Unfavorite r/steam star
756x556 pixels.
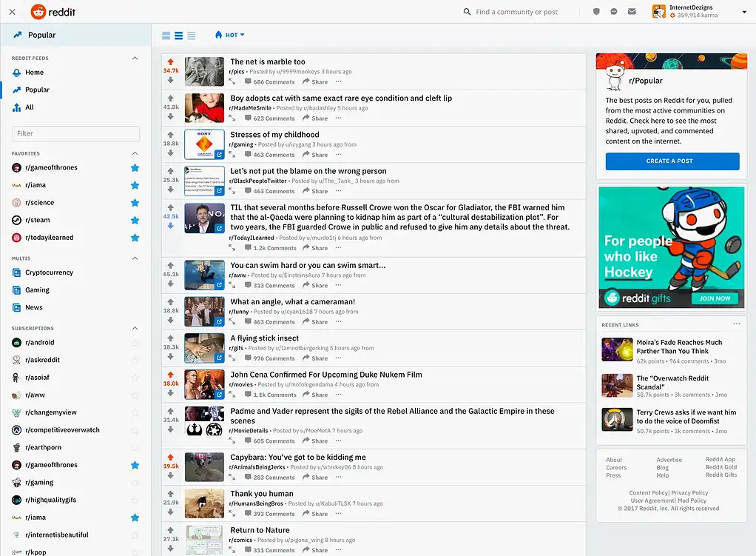[135, 220]
